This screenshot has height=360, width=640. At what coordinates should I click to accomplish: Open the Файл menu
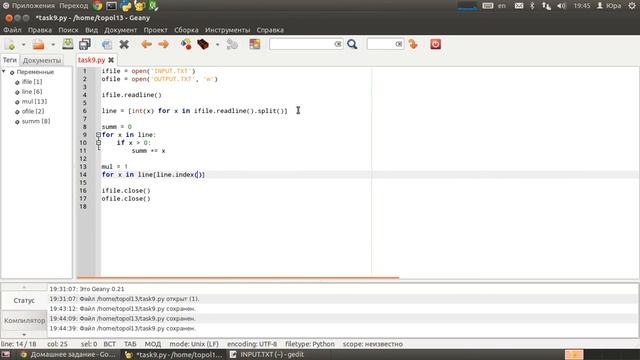[12, 30]
